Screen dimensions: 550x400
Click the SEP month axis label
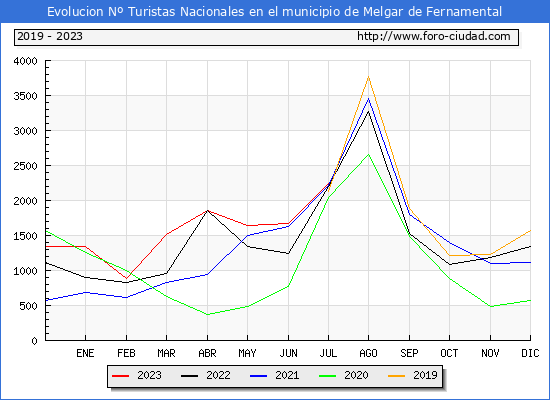tap(409, 353)
